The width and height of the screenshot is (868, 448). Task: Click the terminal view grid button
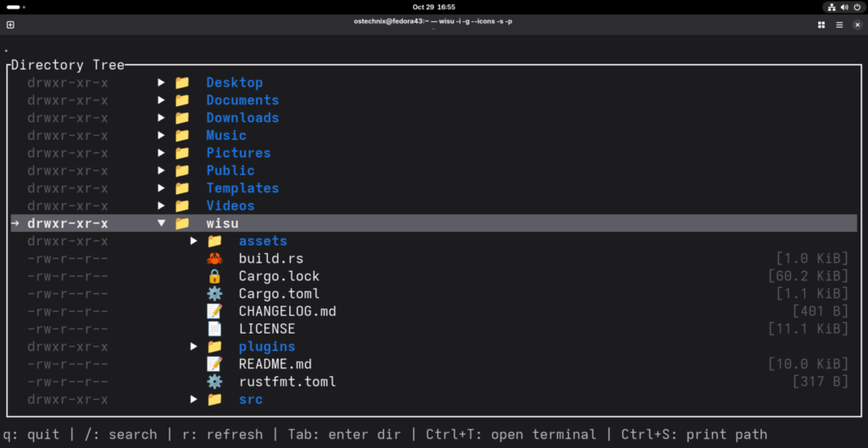(x=821, y=25)
